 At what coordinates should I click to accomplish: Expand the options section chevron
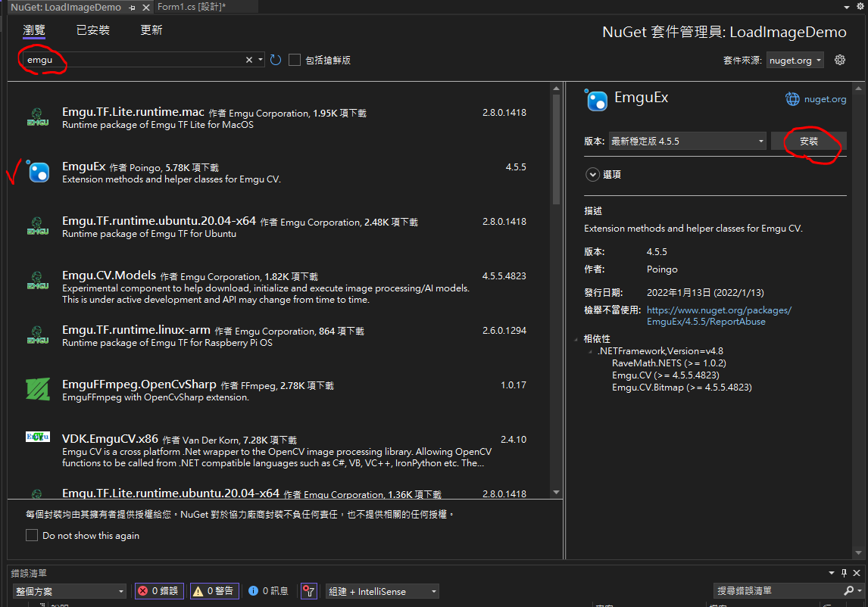592,174
